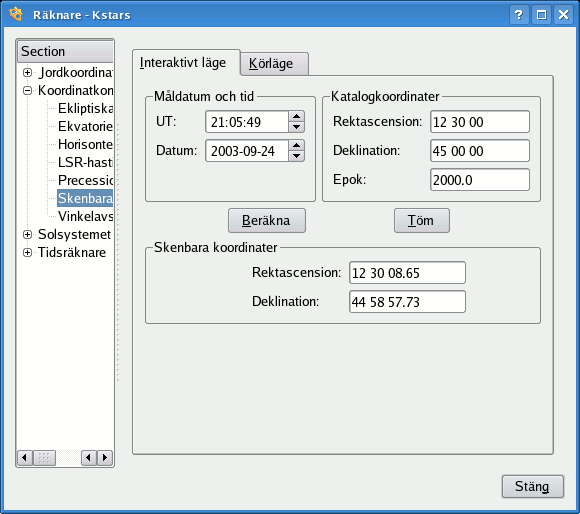Screen dimensions: 580x514
Task: Click the Töm button
Action: [422, 220]
